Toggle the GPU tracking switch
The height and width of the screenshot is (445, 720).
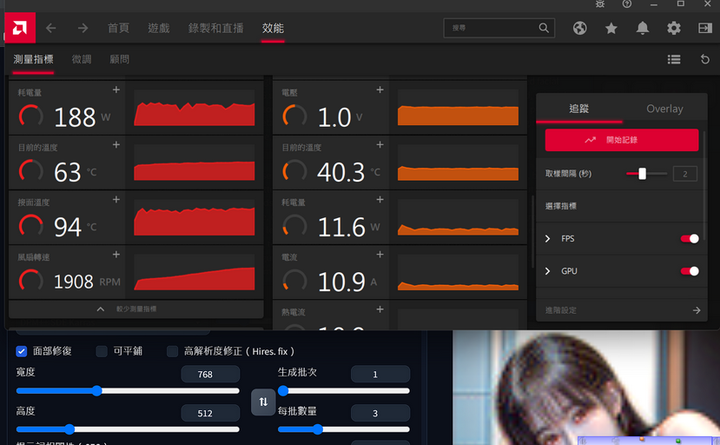click(x=690, y=271)
